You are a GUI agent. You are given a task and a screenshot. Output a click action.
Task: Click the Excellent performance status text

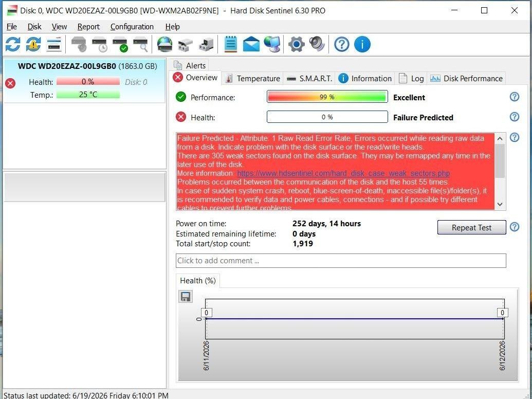[x=409, y=97]
